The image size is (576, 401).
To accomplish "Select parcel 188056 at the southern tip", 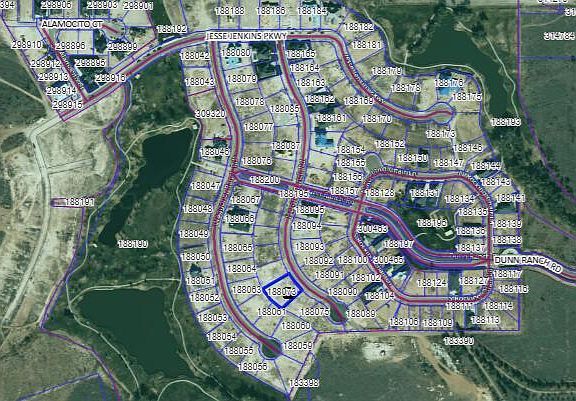I will tap(253, 366).
